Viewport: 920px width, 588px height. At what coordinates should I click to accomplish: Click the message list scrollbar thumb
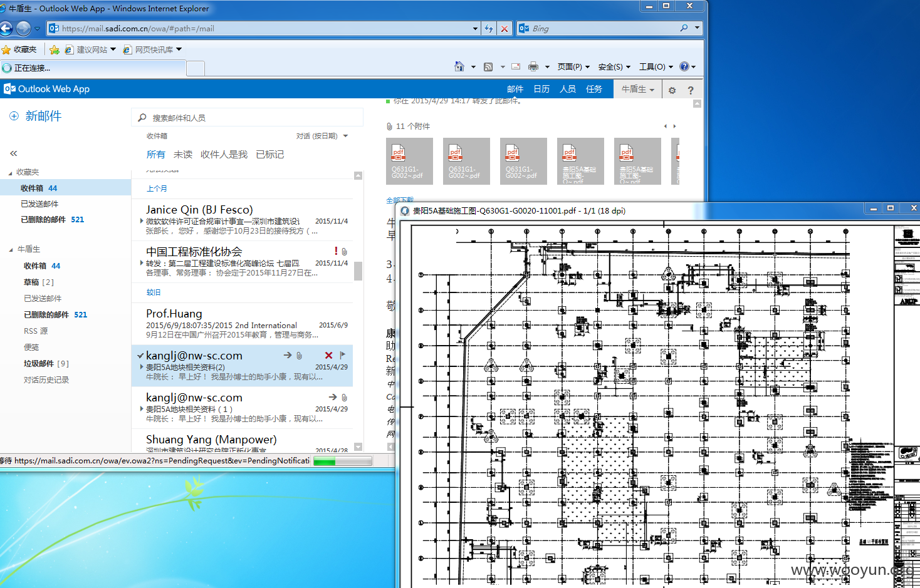coord(358,271)
